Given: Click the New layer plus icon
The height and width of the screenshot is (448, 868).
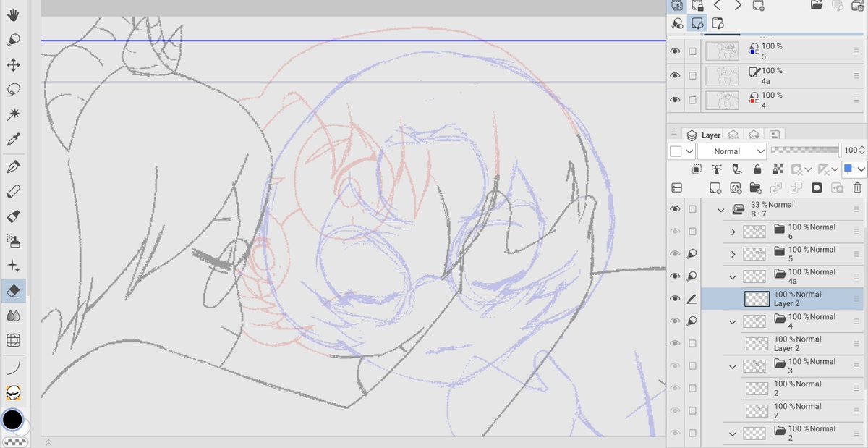Looking at the screenshot, I should pos(715,188).
